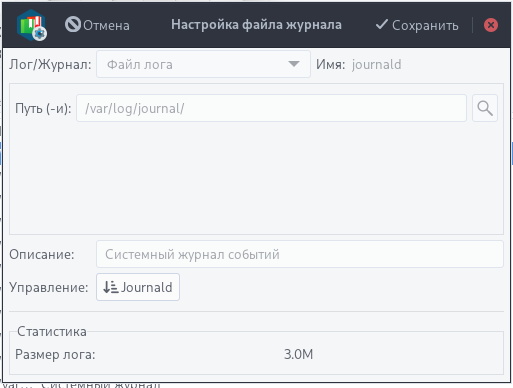Click the Размер лога label

[55, 354]
